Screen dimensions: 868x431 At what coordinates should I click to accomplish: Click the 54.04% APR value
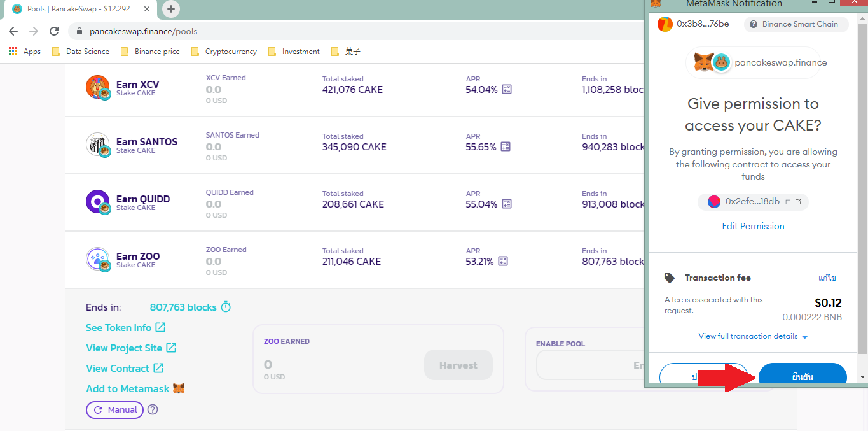(481, 90)
